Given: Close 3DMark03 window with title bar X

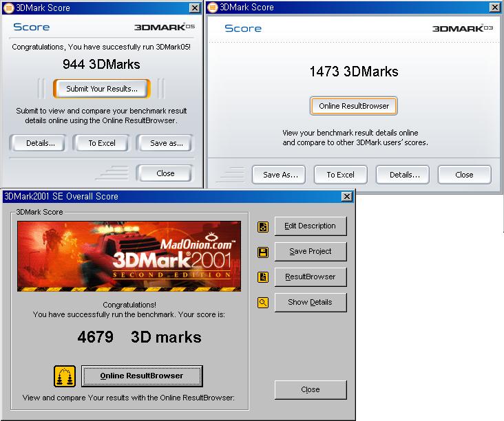Looking at the screenshot, I should point(494,7).
